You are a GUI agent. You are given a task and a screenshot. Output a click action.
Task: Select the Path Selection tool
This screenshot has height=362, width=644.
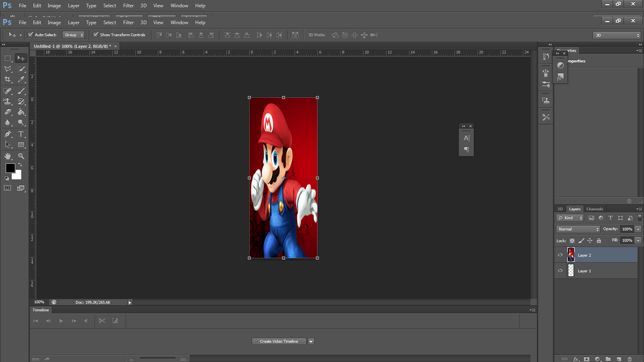8,144
